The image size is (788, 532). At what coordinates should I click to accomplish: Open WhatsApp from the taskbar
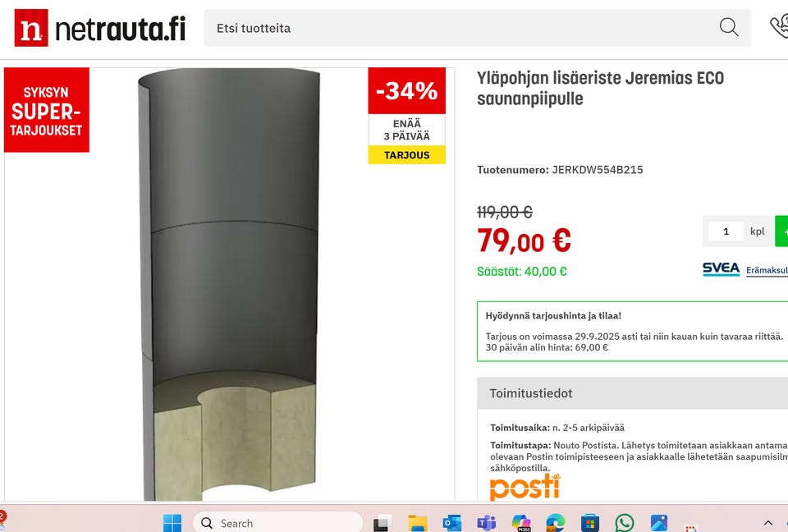624,524
